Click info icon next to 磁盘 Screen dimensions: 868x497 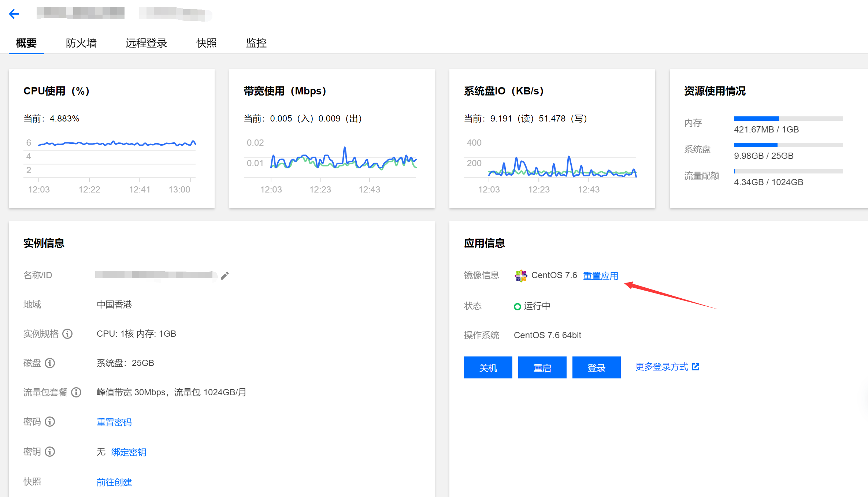tap(50, 363)
